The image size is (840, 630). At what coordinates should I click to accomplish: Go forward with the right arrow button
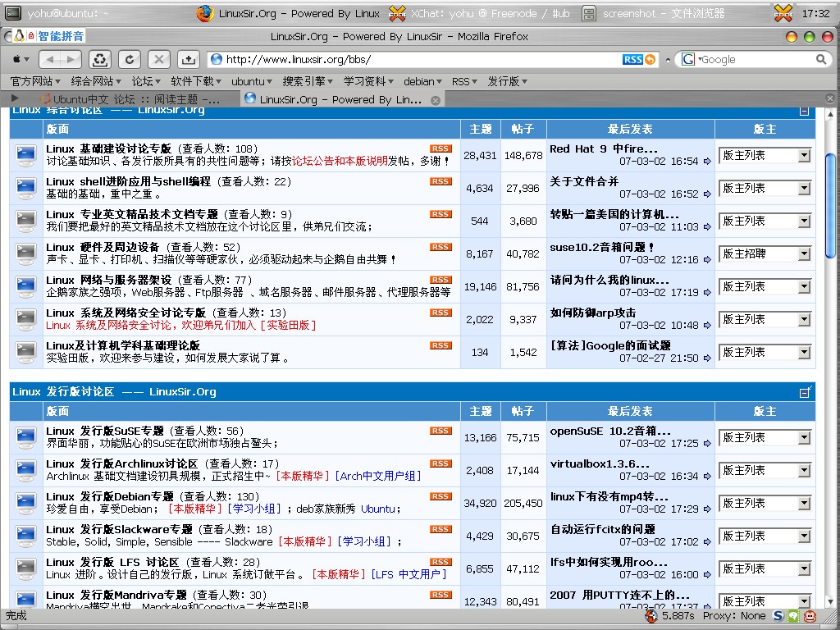point(71,59)
